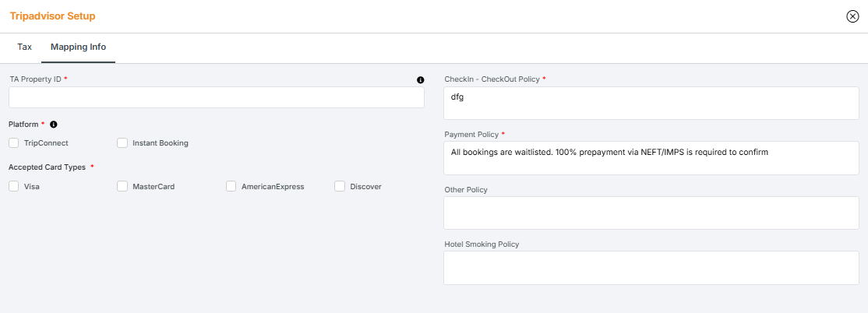
Task: Enable the TripConnect platform checkbox
Action: pos(14,143)
